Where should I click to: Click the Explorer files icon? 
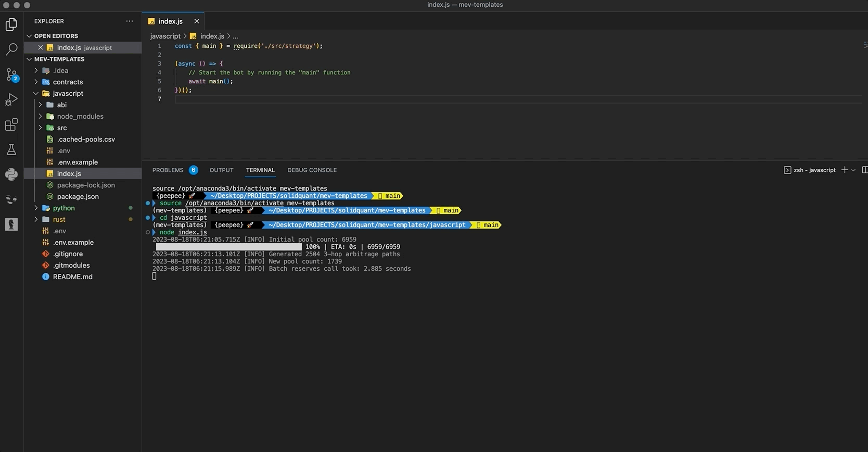click(x=11, y=24)
